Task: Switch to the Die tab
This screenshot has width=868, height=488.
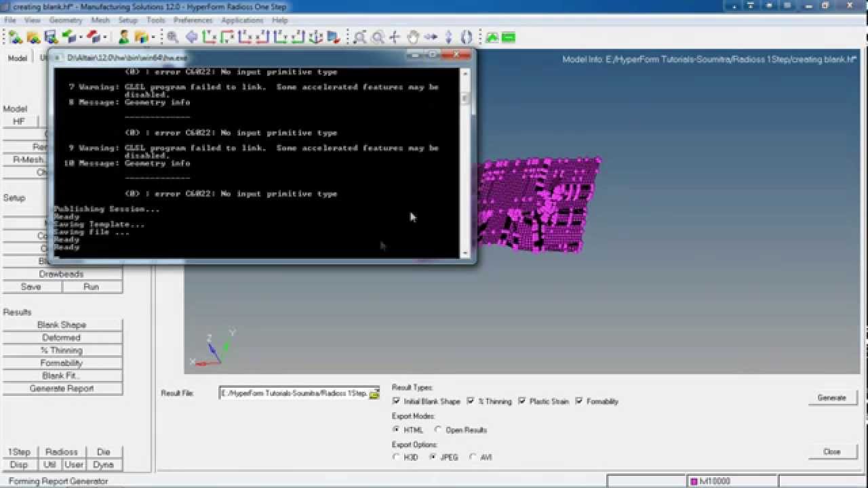Action: 104,452
